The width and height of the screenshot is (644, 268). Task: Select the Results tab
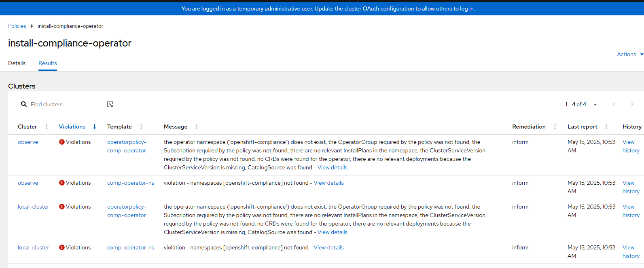click(x=48, y=63)
